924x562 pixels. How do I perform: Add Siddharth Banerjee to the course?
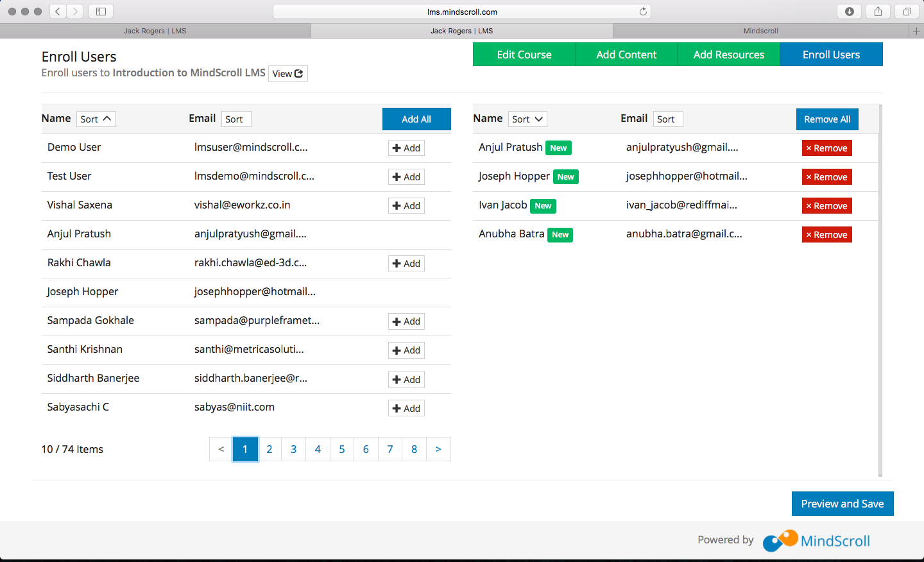pyautogui.click(x=406, y=380)
